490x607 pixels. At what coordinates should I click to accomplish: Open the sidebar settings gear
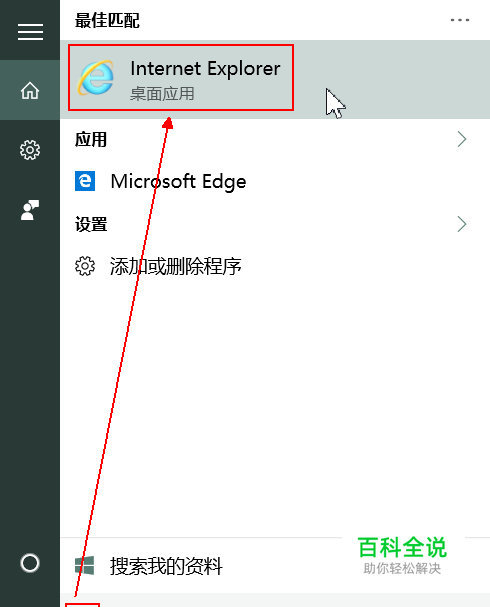[30, 150]
